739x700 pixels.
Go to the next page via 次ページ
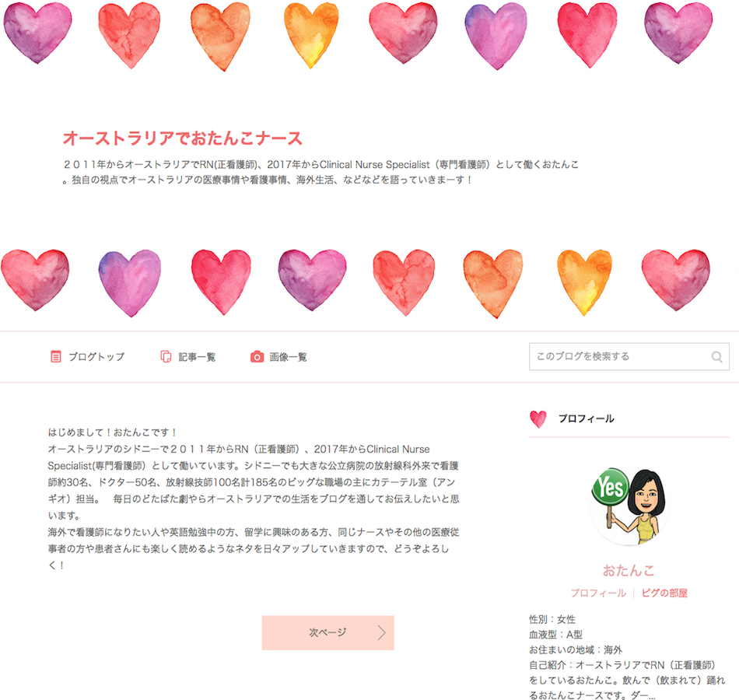[328, 632]
